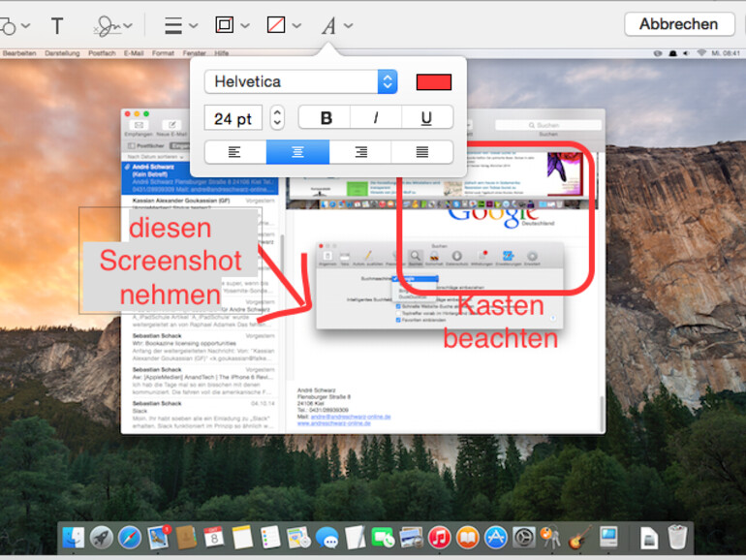This screenshot has width=746, height=560.
Task: Click the font size stepper arrows
Action: pyautogui.click(x=277, y=117)
